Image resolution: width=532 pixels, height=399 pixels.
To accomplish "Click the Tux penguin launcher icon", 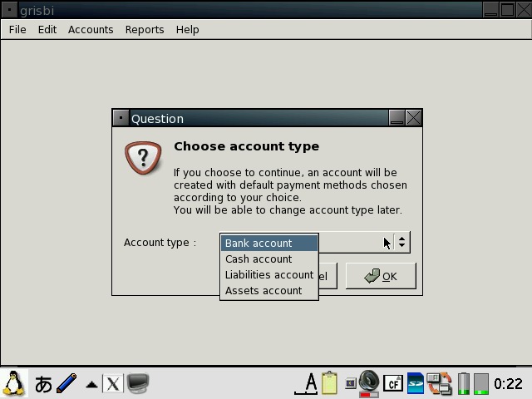I will point(13,383).
